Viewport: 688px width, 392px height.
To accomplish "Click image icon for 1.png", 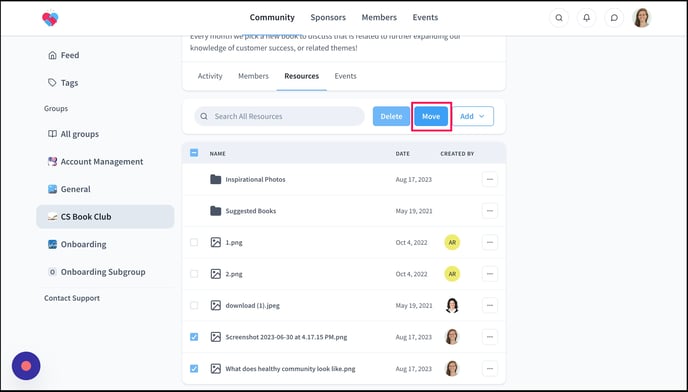I will [215, 242].
